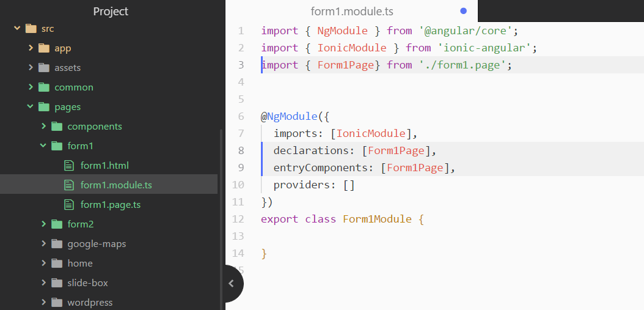Click the components folder icon
Viewport: 644px width, 310px height.
click(x=57, y=126)
